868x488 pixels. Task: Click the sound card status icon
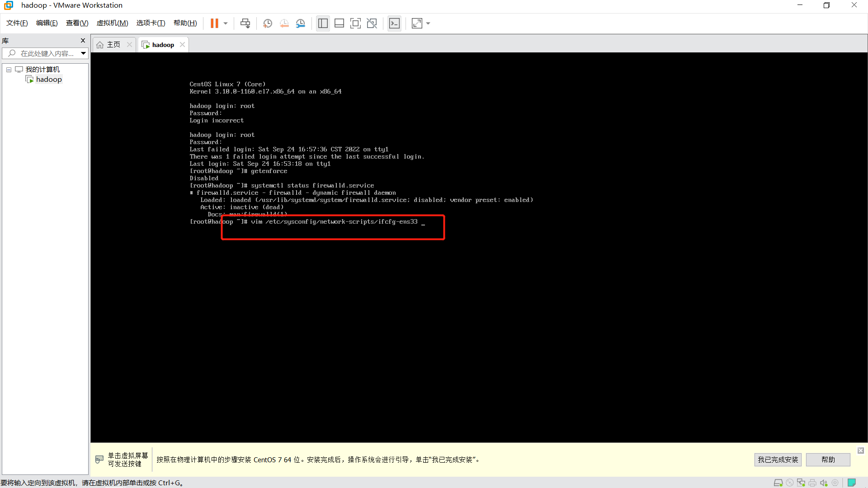coord(824,483)
